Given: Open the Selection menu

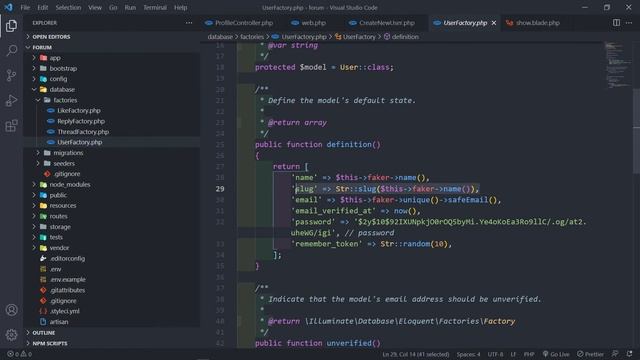Looking at the screenshot, I should [68, 7].
